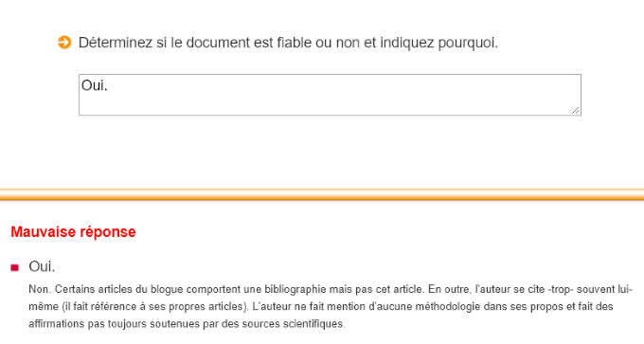Click the word 'fiable' in the question
The height and width of the screenshot is (344, 644).
(295, 43)
